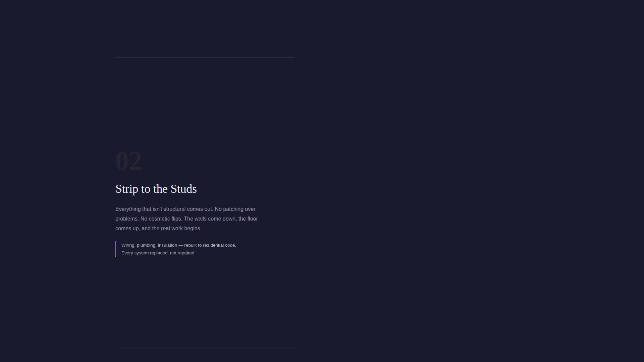Select the "Strip to the Studs" heading
This screenshot has width=644, height=362.
point(156,189)
